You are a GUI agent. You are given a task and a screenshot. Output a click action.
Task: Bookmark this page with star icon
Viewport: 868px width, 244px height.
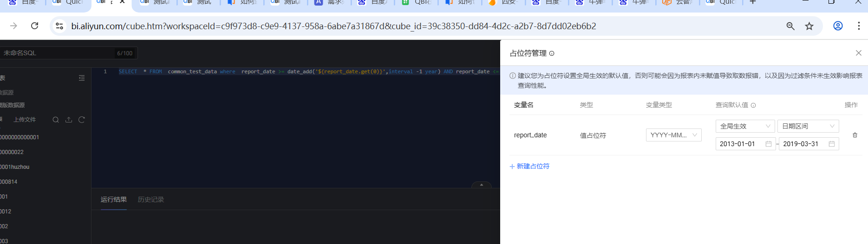tap(809, 26)
